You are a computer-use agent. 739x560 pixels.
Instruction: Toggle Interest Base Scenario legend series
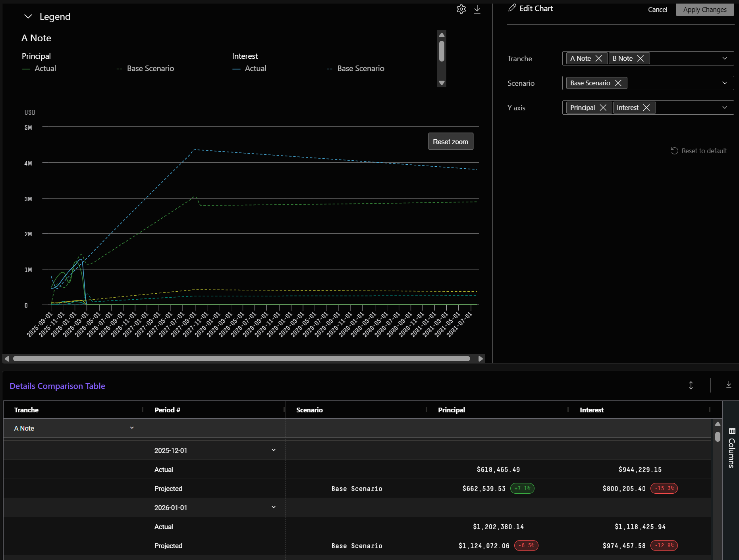pos(355,68)
